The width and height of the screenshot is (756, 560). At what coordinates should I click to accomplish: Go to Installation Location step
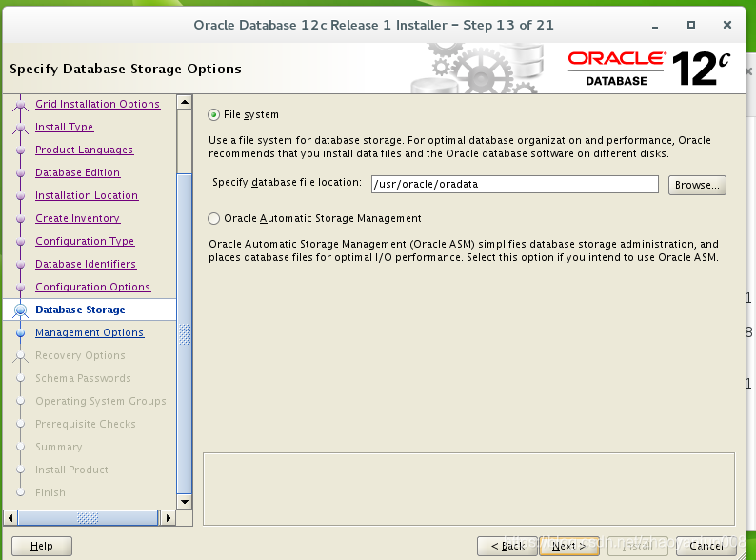87,195
